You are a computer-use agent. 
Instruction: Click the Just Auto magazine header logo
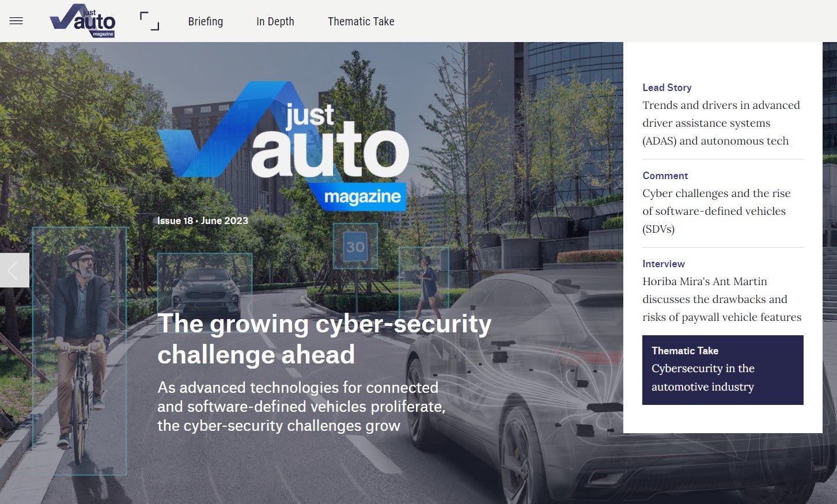(83, 21)
